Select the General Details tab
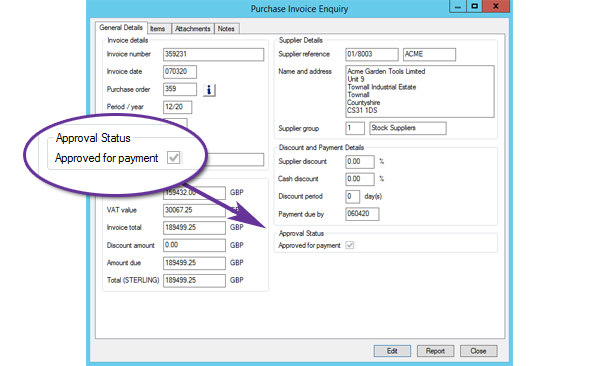Screen dimensions: 600x366 click(x=121, y=28)
